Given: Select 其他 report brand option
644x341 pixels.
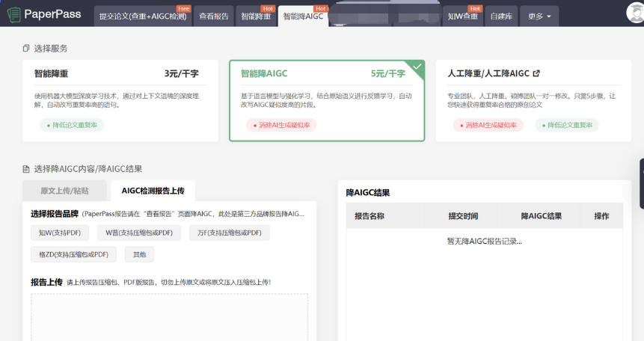Looking at the screenshot, I should [x=139, y=254].
